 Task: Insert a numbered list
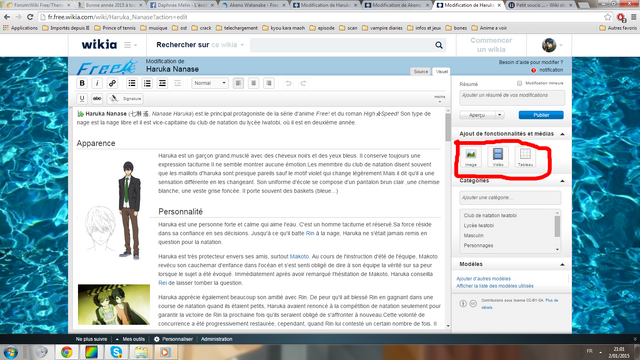pos(147,83)
